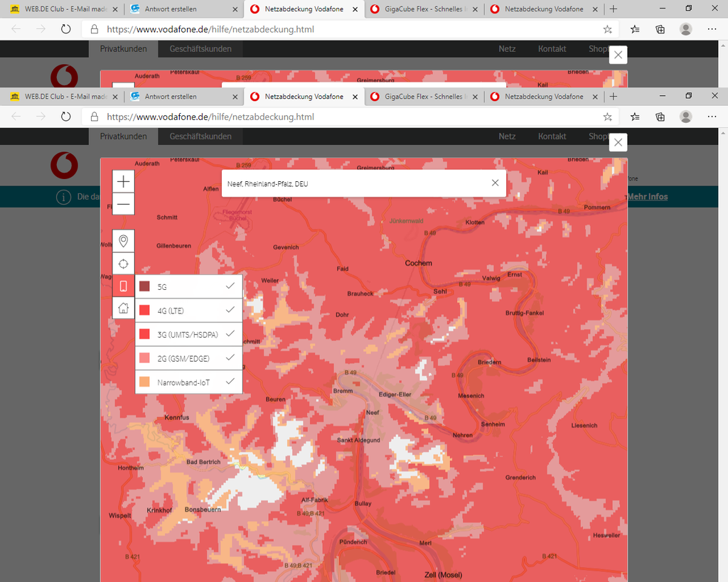Image resolution: width=728 pixels, height=582 pixels.
Task: Switch to home network view house icon
Action: pos(124,308)
